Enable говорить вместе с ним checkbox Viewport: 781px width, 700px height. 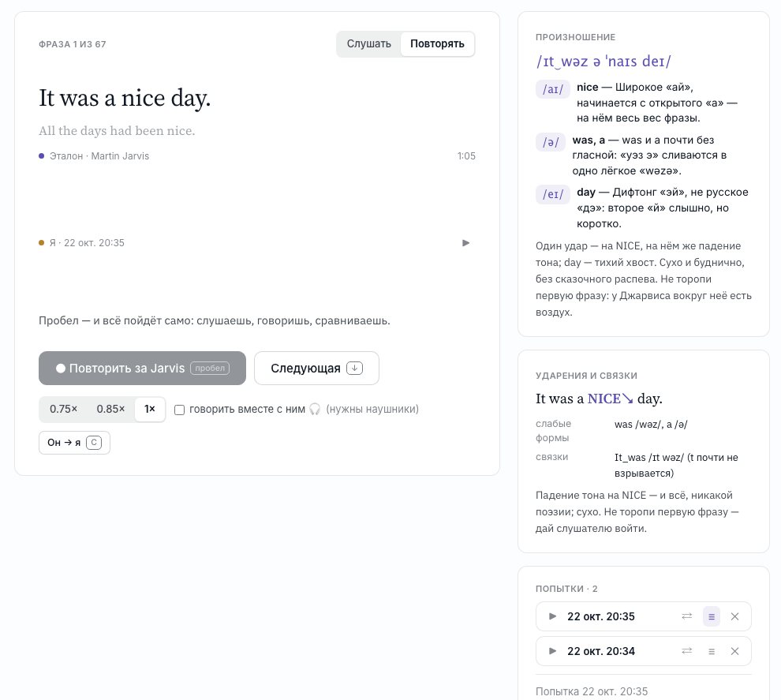(x=179, y=410)
